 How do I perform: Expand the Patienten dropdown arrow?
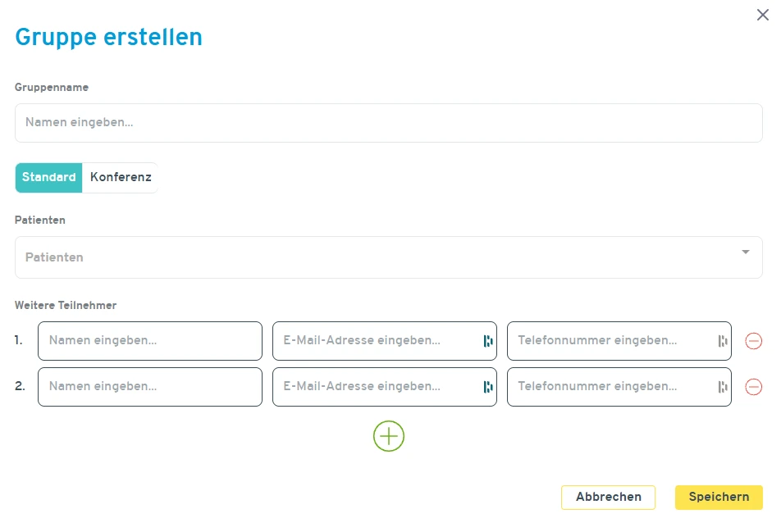coord(745,252)
